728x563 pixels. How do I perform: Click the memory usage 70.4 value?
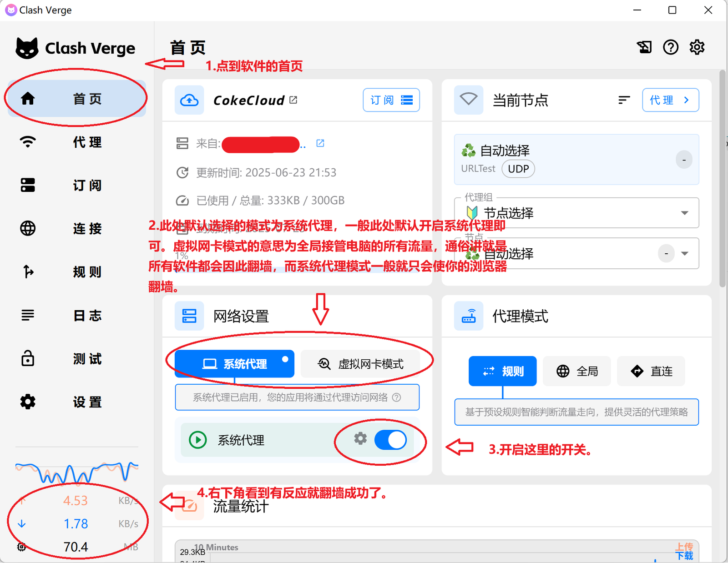76,547
